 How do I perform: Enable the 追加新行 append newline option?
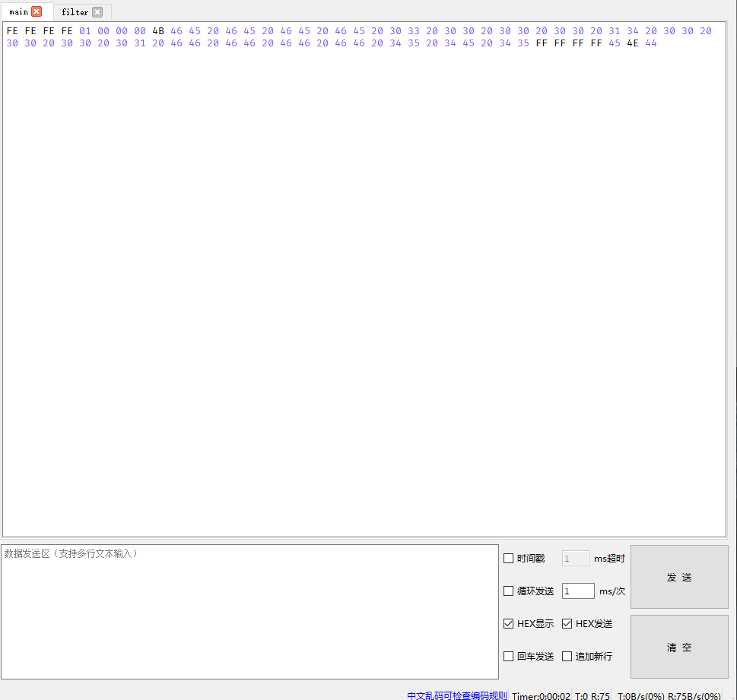[567, 656]
